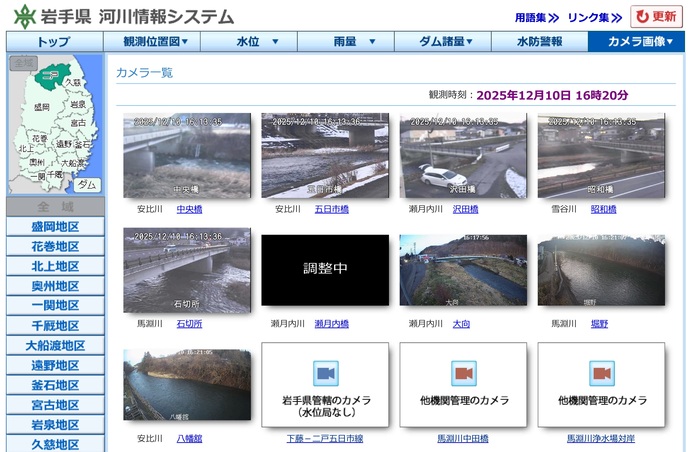Open the リンク集 links page
This screenshot has height=452, width=690.
pos(594,18)
